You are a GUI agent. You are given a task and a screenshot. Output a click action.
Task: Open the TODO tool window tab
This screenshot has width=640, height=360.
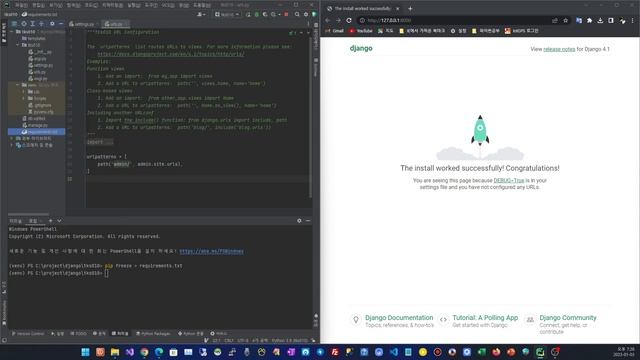coord(78,333)
